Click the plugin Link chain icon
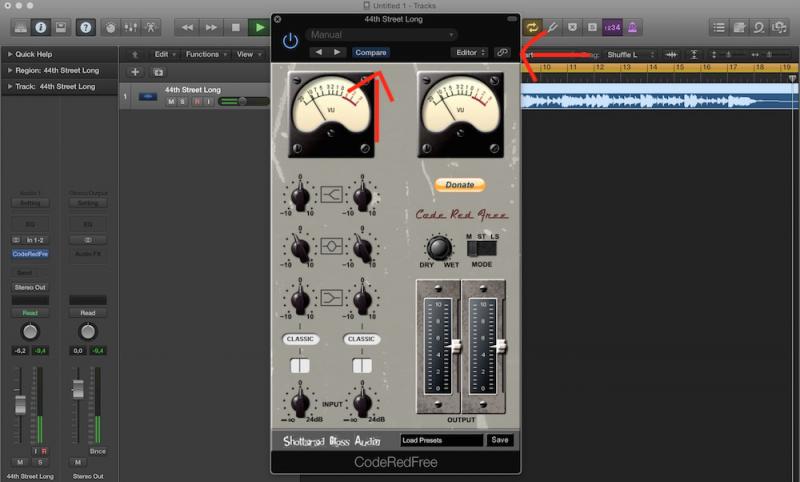Screen dimensions: 800x482 click(x=503, y=52)
